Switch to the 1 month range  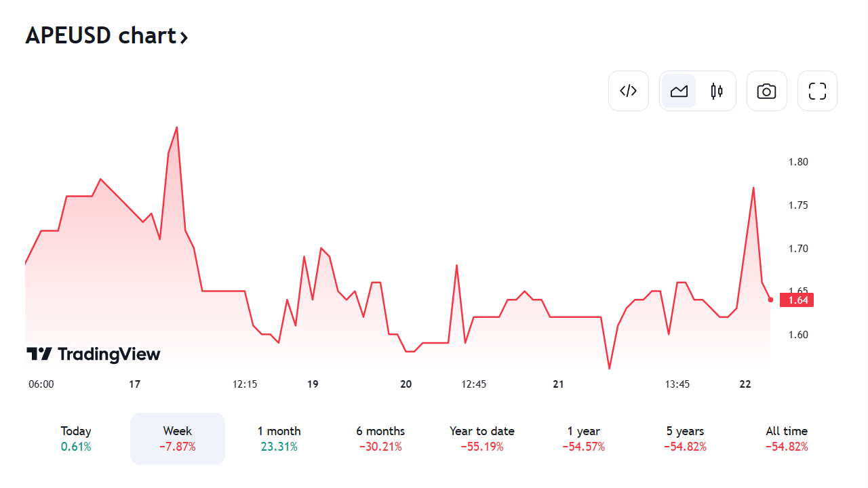click(279, 439)
